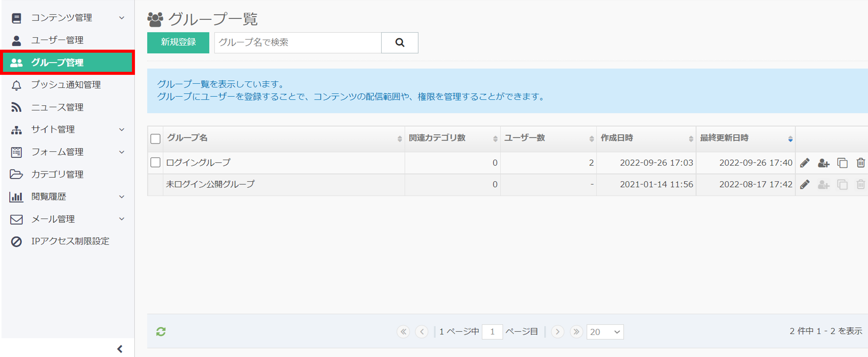Click the IP access restriction ban icon
Image resolution: width=868 pixels, height=357 pixels.
point(16,242)
